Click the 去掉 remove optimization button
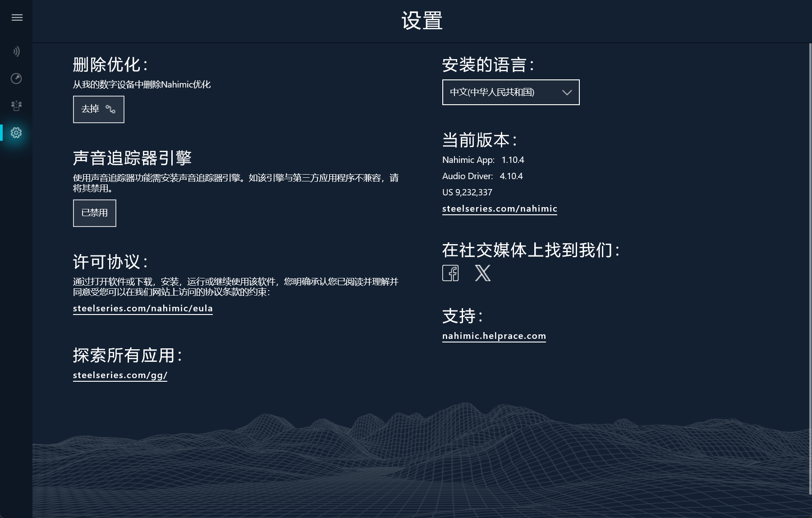The height and width of the screenshot is (518, 812). (99, 109)
